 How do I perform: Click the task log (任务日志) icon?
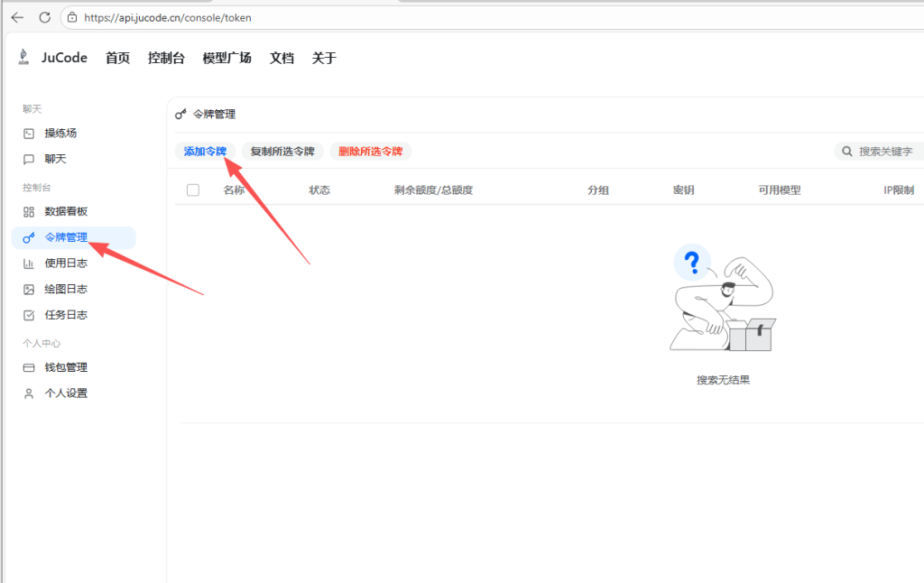pyautogui.click(x=29, y=316)
